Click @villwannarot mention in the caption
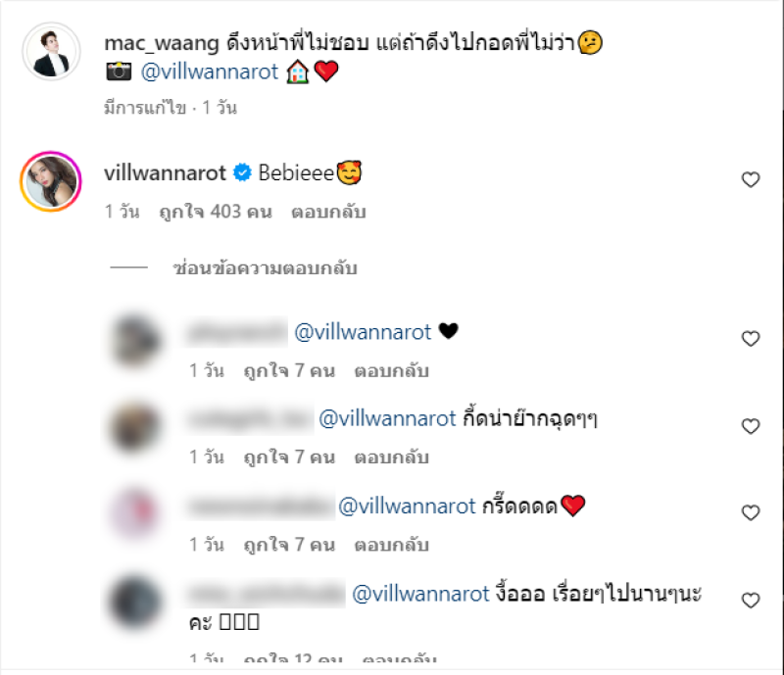 210,72
